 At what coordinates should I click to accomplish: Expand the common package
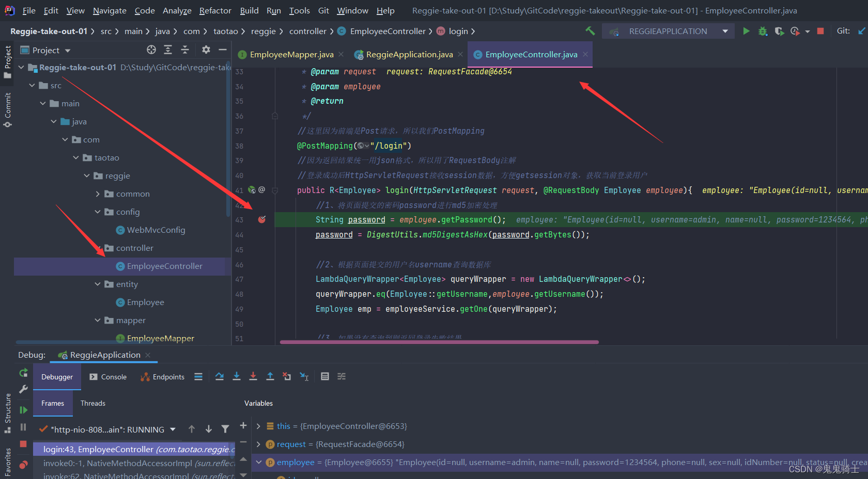(98, 194)
